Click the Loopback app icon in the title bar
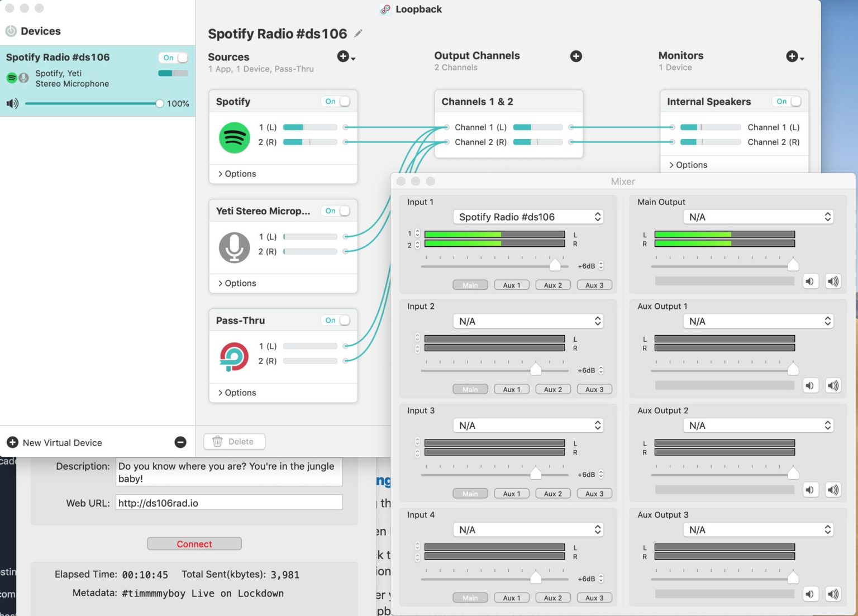Image resolution: width=858 pixels, height=616 pixels. click(x=385, y=9)
